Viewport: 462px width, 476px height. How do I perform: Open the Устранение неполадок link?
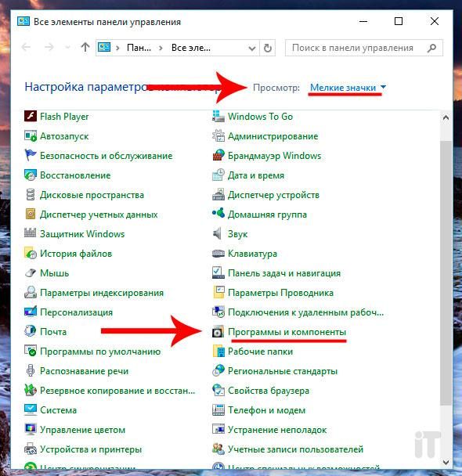(x=277, y=430)
